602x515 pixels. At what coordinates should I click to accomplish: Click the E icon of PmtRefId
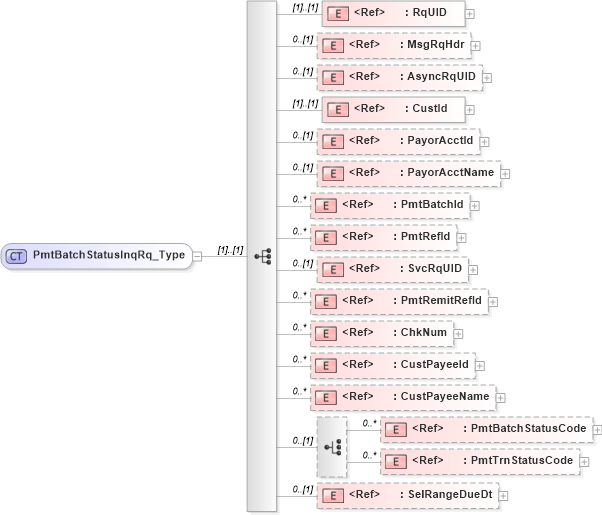[x=326, y=238]
